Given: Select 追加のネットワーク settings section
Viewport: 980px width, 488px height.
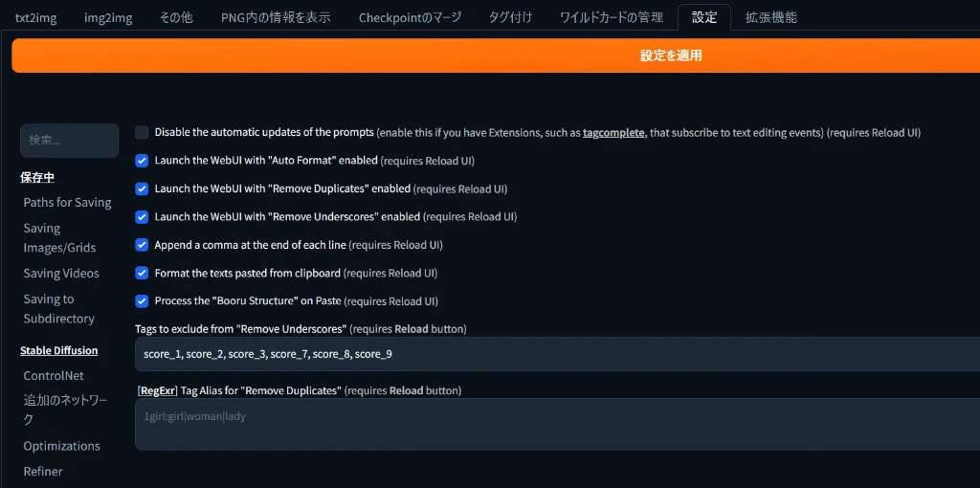Looking at the screenshot, I should coord(65,410).
